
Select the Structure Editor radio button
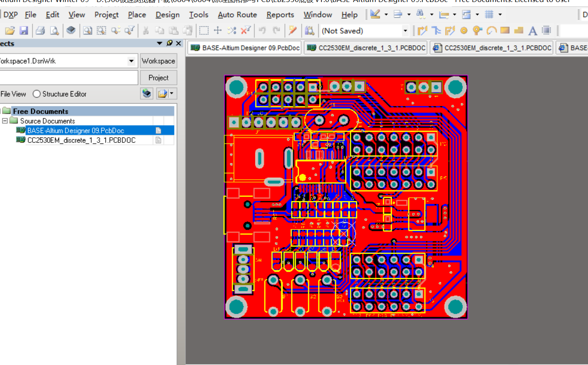tap(37, 94)
